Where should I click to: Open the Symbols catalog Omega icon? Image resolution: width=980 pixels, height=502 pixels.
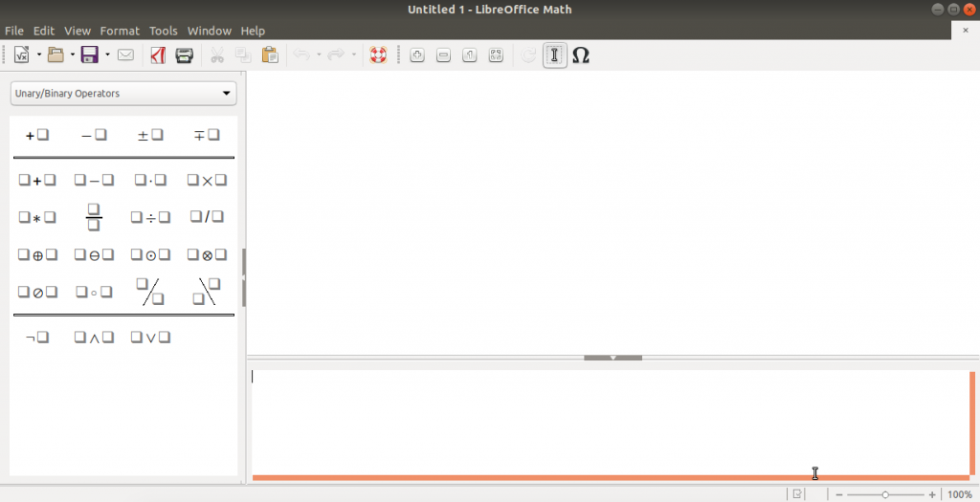pyautogui.click(x=581, y=55)
